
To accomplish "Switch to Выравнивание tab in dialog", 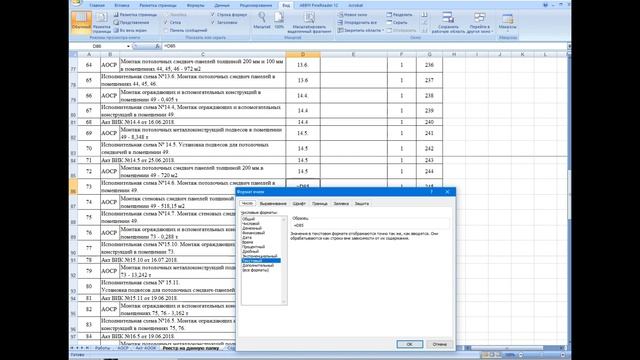I will click(273, 203).
